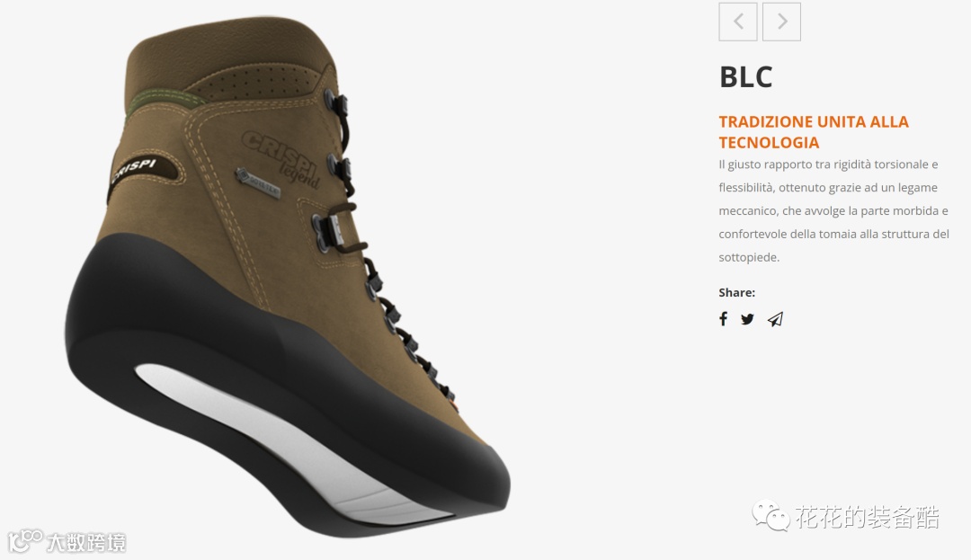Select the orange TRADIZIONE UNITA ALLA TECNOLOGIA heading

(x=813, y=132)
